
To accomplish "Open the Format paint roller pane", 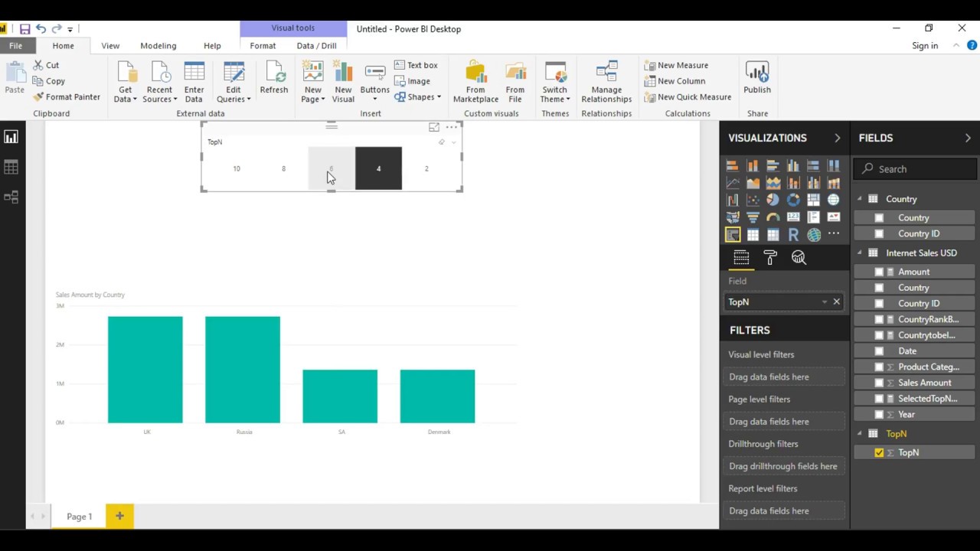I will [x=770, y=258].
